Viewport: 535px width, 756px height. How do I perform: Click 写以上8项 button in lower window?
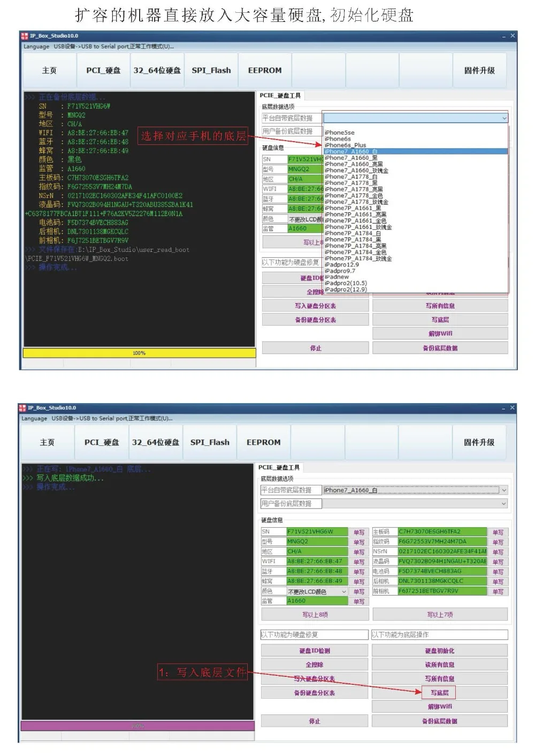coord(315,615)
